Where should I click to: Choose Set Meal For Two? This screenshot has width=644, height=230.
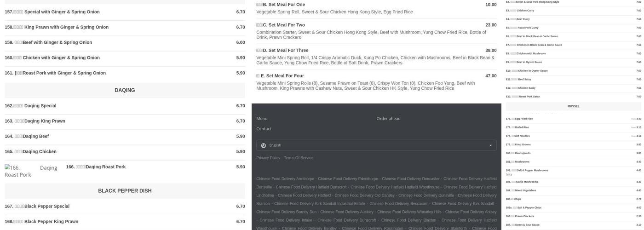click(x=376, y=31)
